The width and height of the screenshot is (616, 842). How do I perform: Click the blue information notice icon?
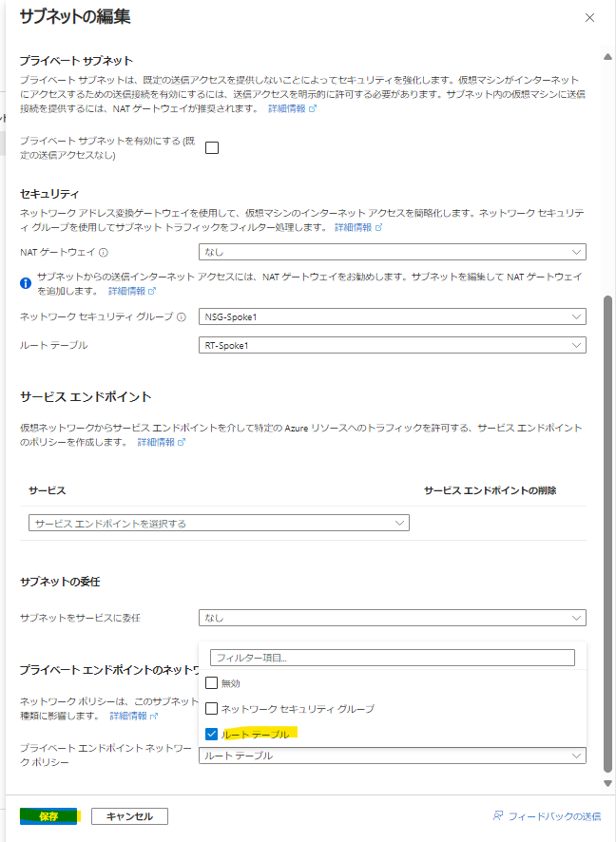(x=26, y=283)
